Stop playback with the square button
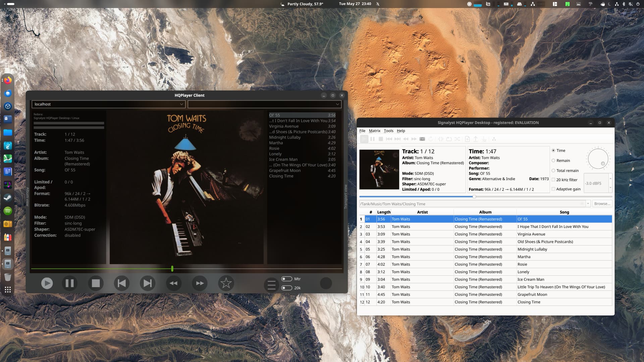 pos(96,283)
